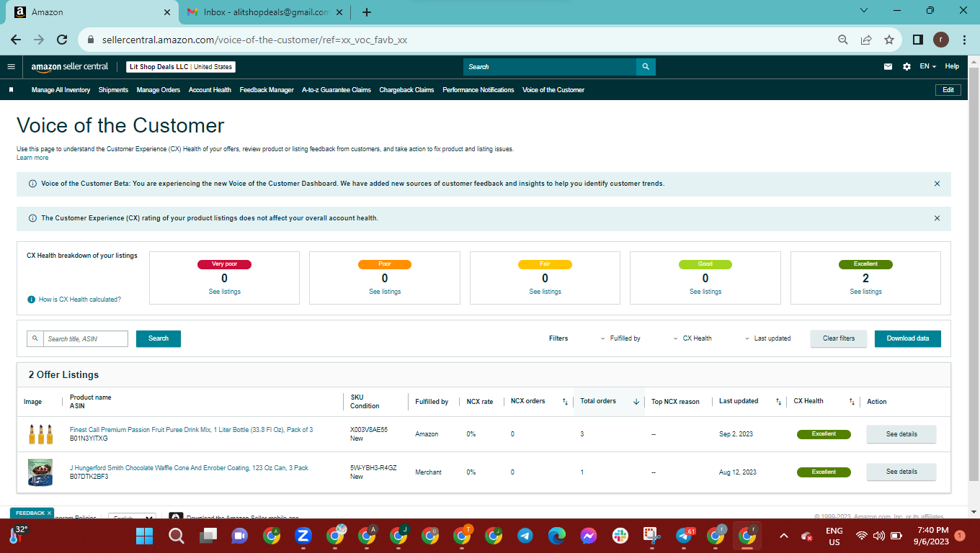The width and height of the screenshot is (980, 553).
Task: Dismiss the Voice of the Customer Beta banner
Action: coord(937,184)
